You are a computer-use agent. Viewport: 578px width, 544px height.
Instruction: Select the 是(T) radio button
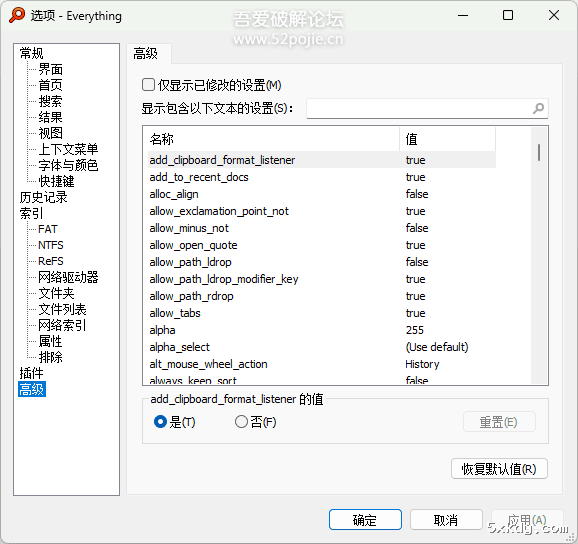tap(160, 422)
